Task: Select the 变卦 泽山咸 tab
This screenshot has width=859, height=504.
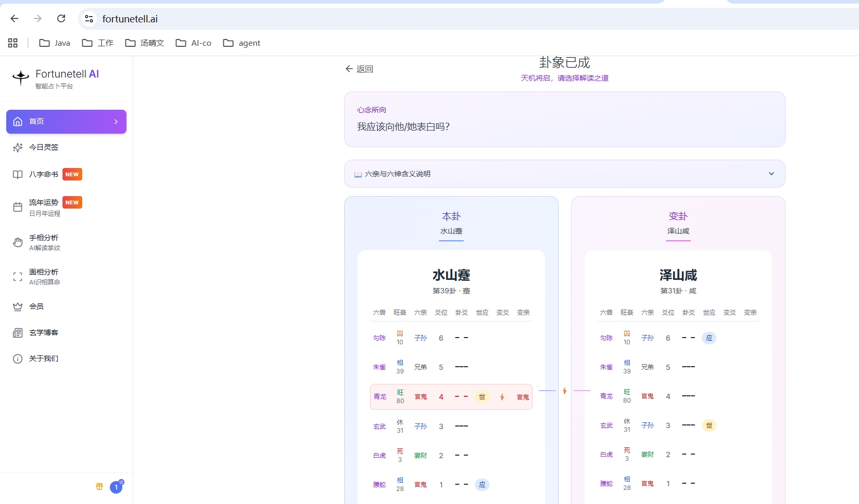Action: pyautogui.click(x=678, y=224)
